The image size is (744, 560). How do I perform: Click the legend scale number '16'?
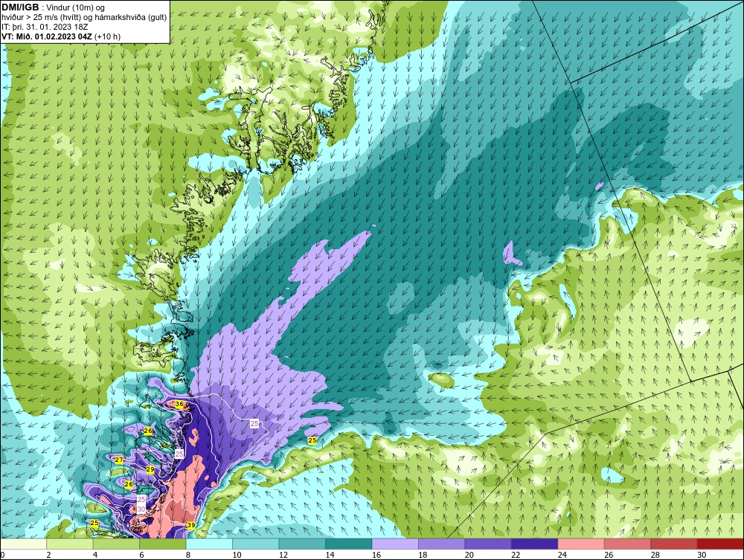[376, 555]
